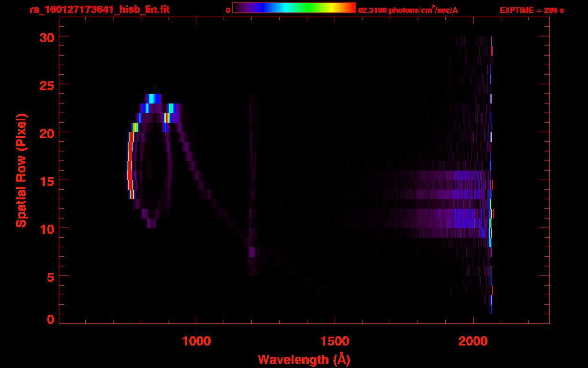Image resolution: width=588 pixels, height=368 pixels.
Task: Click the y-axis tick label 5
Action: [x=50, y=276]
